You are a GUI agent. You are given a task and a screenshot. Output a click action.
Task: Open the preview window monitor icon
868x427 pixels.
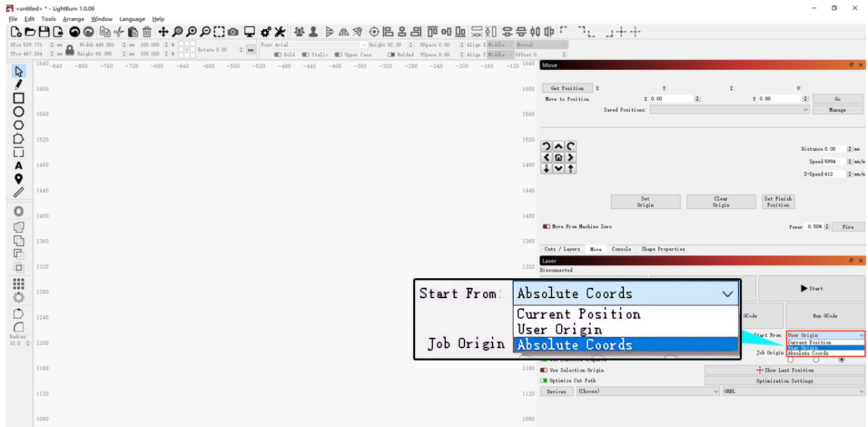click(x=249, y=32)
